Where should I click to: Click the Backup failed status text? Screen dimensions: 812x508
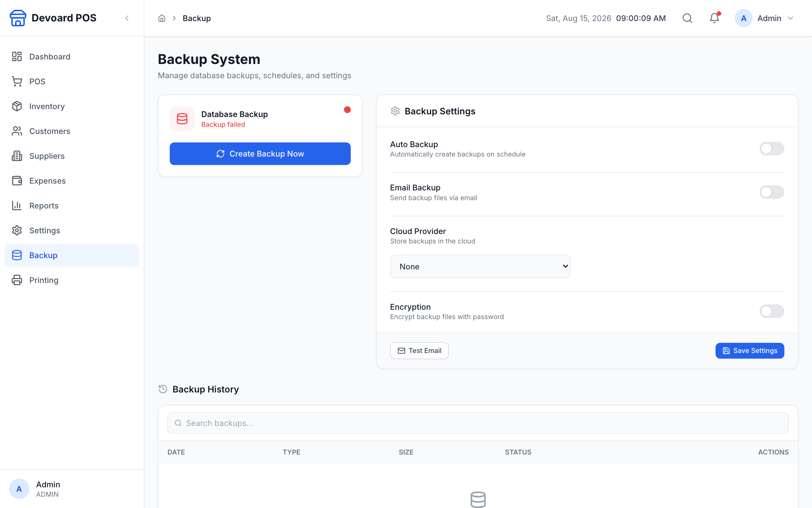tap(223, 125)
